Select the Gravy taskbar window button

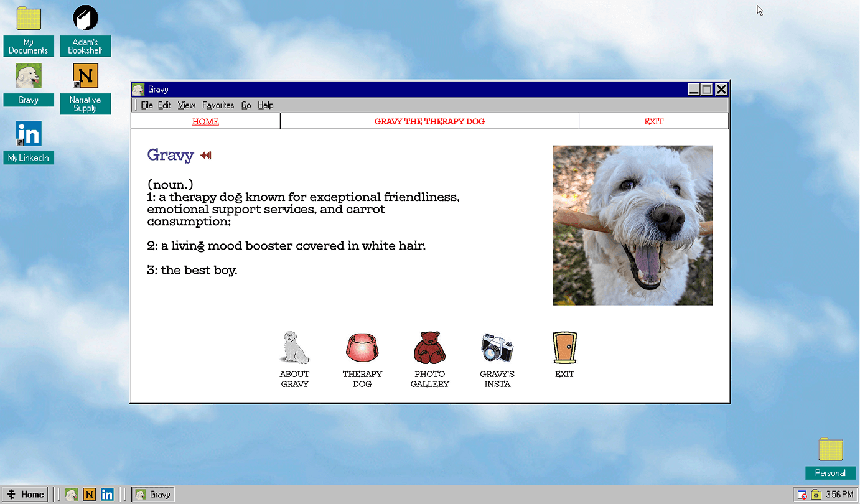(x=153, y=495)
